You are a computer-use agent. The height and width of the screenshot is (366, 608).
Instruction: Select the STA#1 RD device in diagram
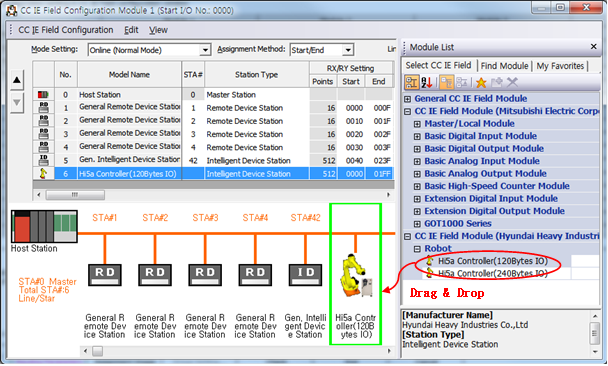[x=105, y=275]
